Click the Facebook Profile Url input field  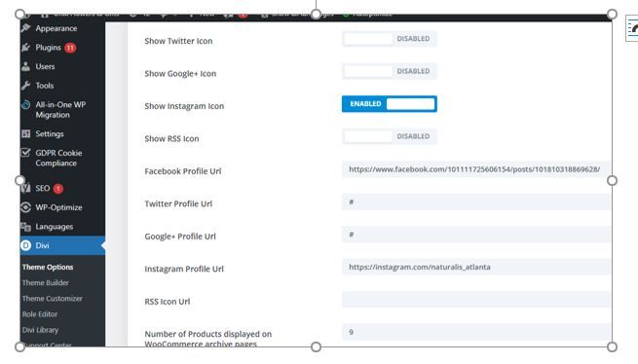point(475,169)
